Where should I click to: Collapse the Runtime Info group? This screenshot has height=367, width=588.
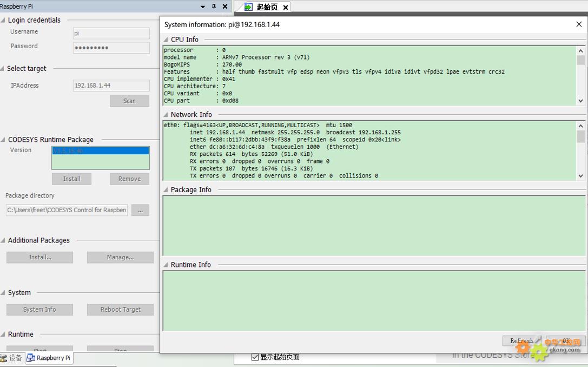[x=166, y=265]
